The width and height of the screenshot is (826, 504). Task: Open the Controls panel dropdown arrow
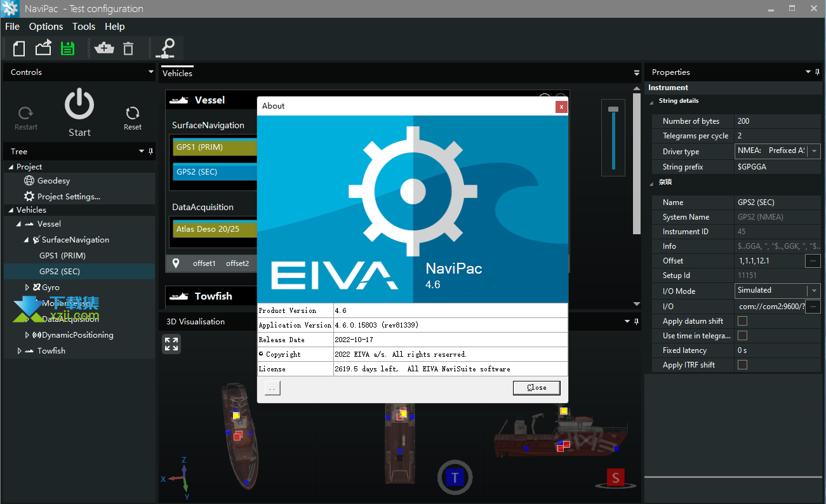tap(150, 72)
